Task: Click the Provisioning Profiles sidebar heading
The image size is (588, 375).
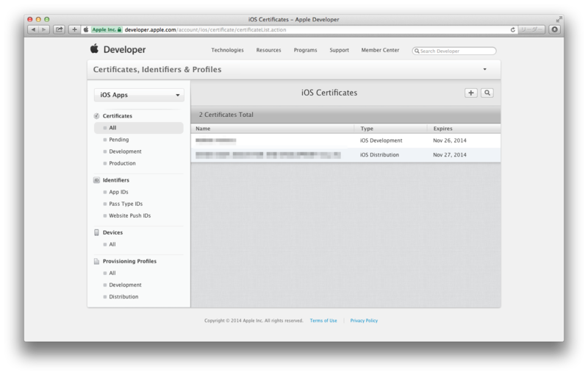Action: [129, 261]
